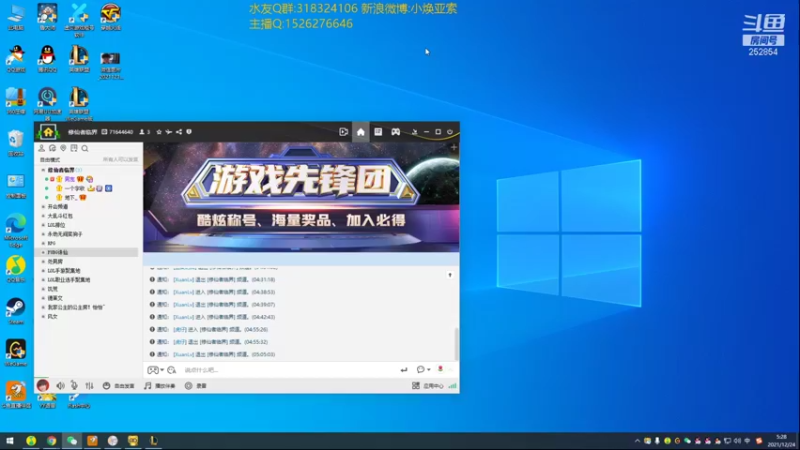The height and width of the screenshot is (450, 800).
Task: Open the user link in the 04:55:26 notice
Action: (180, 330)
